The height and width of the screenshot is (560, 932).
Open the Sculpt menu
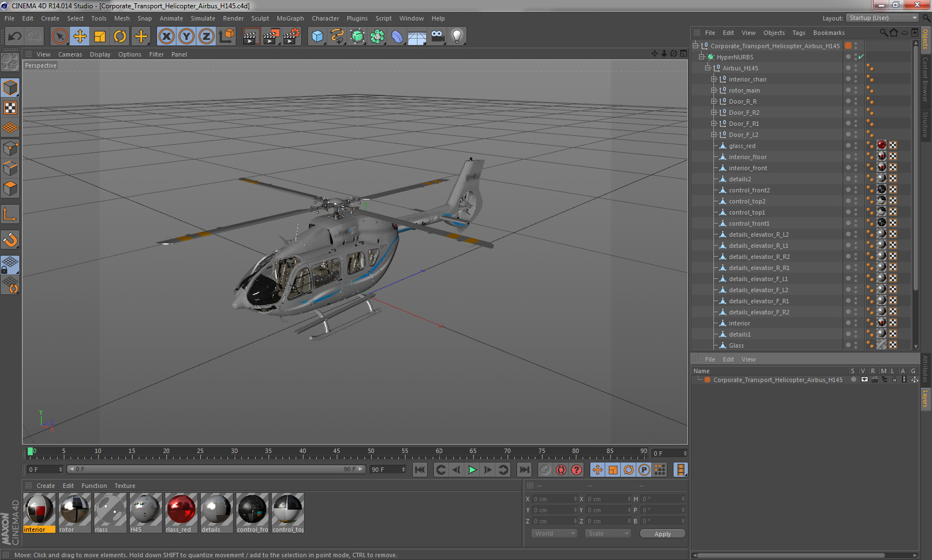[x=260, y=18]
